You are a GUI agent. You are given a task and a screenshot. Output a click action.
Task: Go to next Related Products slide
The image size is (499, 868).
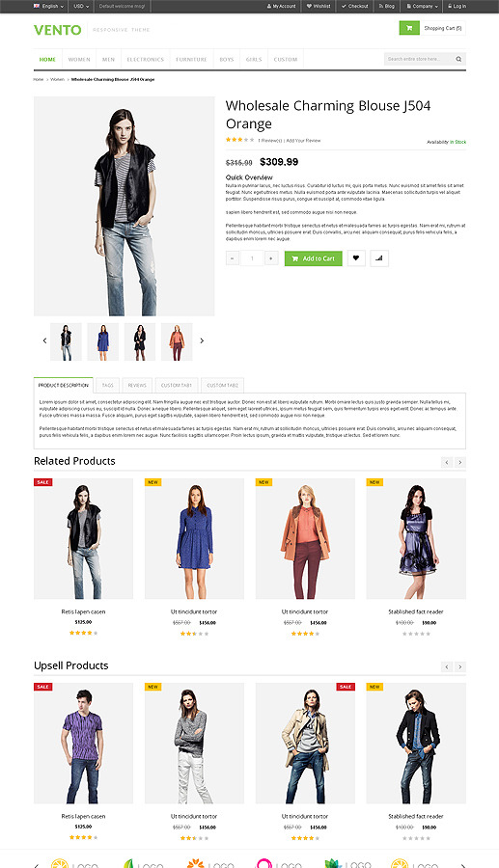459,462
